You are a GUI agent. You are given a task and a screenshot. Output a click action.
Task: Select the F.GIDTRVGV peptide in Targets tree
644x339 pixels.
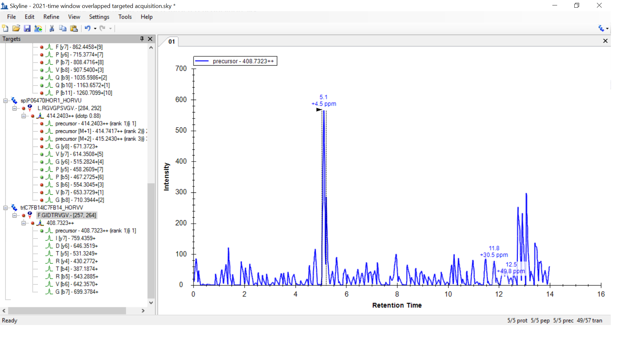pyautogui.click(x=66, y=215)
